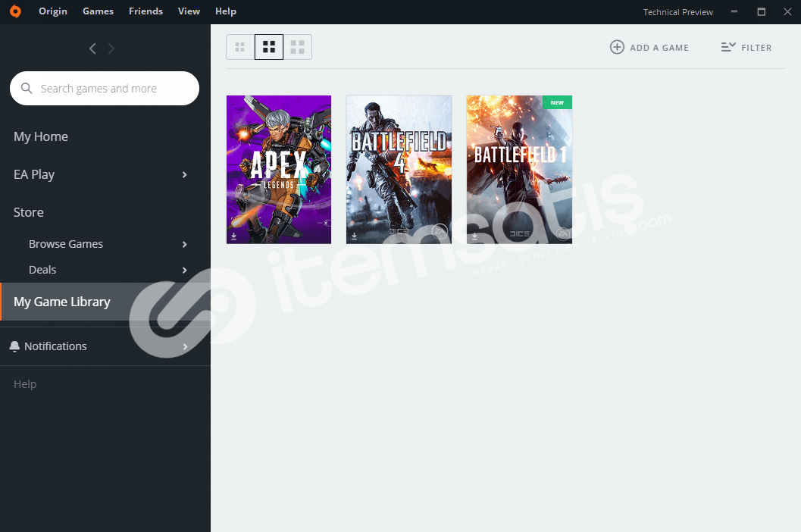Click the search games input field
The width and height of the screenshot is (801, 532).
(105, 89)
